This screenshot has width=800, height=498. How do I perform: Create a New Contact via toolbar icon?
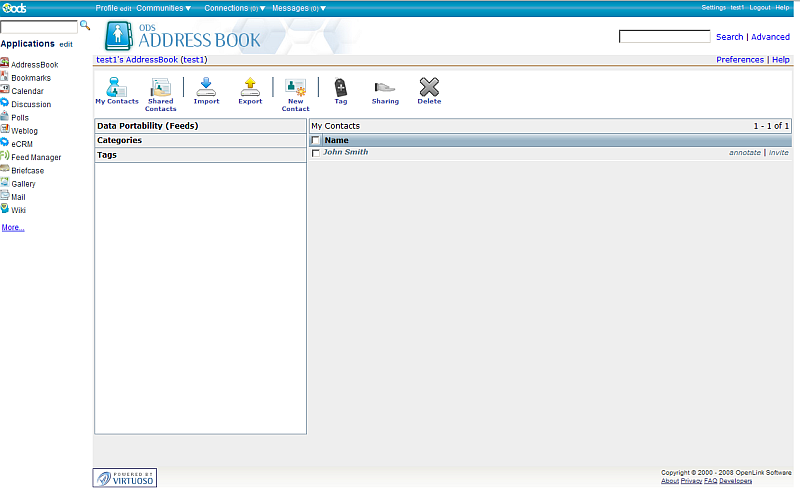(295, 87)
